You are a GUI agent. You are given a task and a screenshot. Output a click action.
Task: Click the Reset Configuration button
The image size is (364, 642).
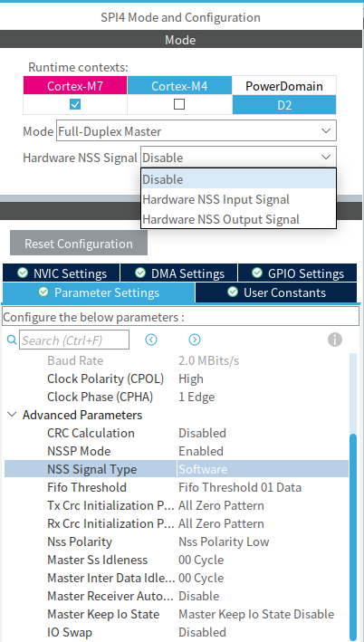coord(79,244)
